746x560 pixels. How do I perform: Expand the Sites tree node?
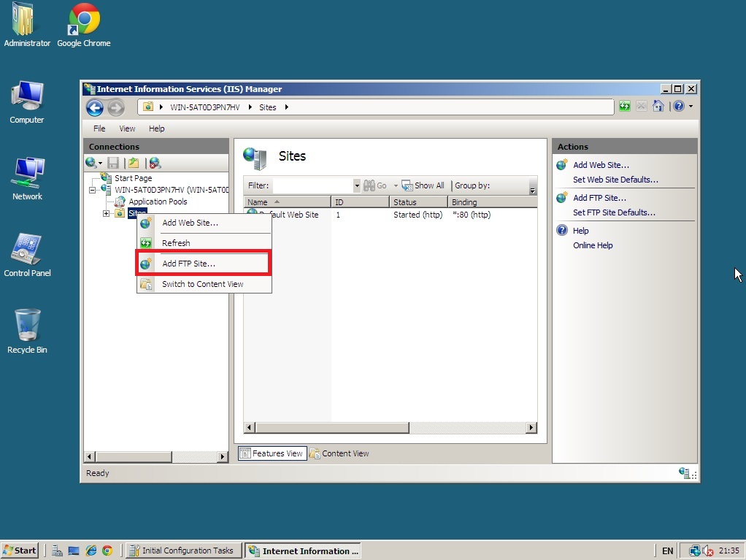(x=106, y=214)
